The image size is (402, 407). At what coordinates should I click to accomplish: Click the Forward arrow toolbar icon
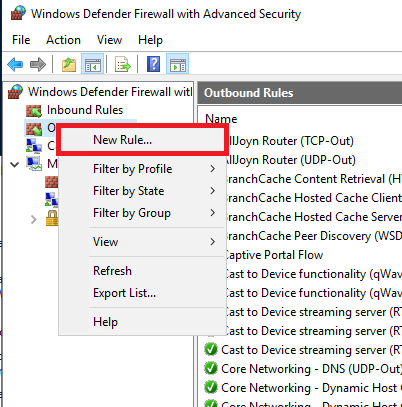point(38,64)
